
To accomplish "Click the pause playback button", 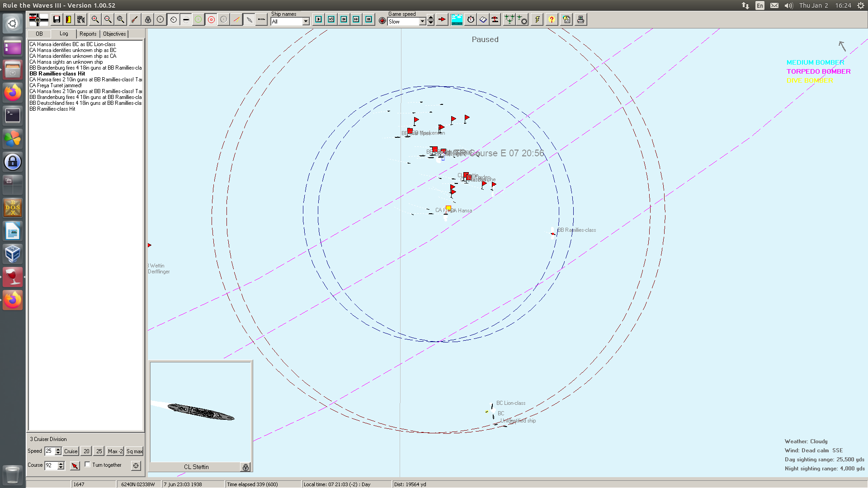I will pos(369,19).
